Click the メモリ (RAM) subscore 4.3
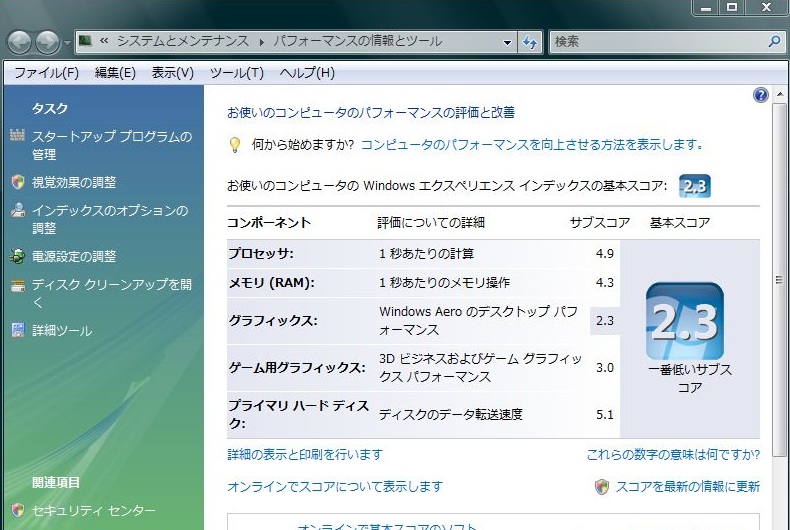 pyautogui.click(x=605, y=283)
